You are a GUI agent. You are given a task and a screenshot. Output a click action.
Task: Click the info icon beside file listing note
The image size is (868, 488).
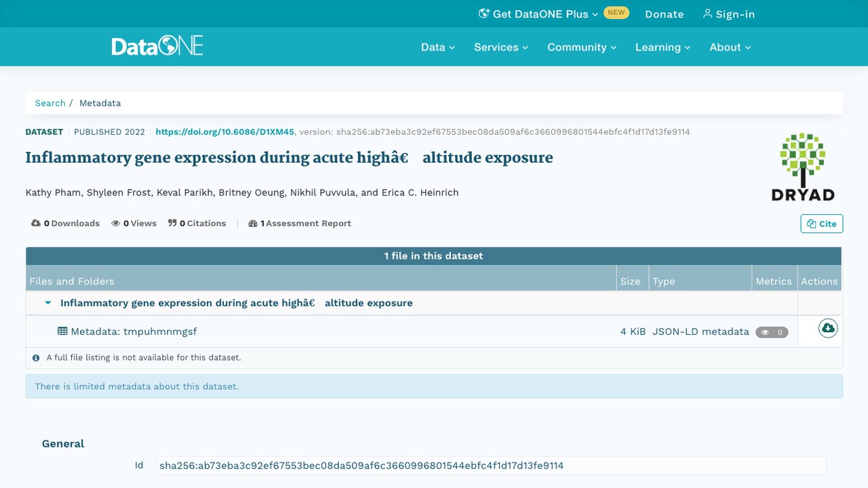tap(36, 357)
